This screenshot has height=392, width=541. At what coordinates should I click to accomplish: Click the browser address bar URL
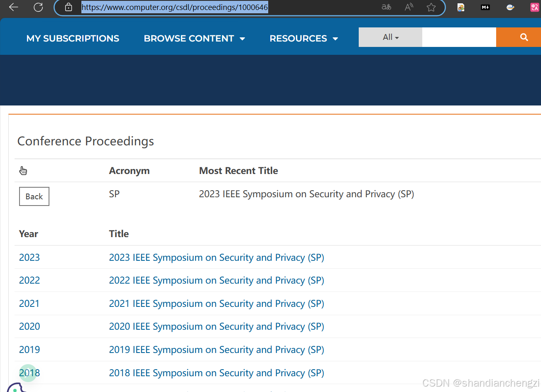click(174, 7)
